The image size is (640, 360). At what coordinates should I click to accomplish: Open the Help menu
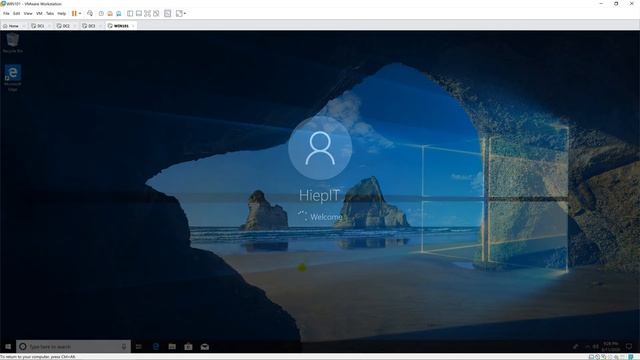click(x=62, y=13)
